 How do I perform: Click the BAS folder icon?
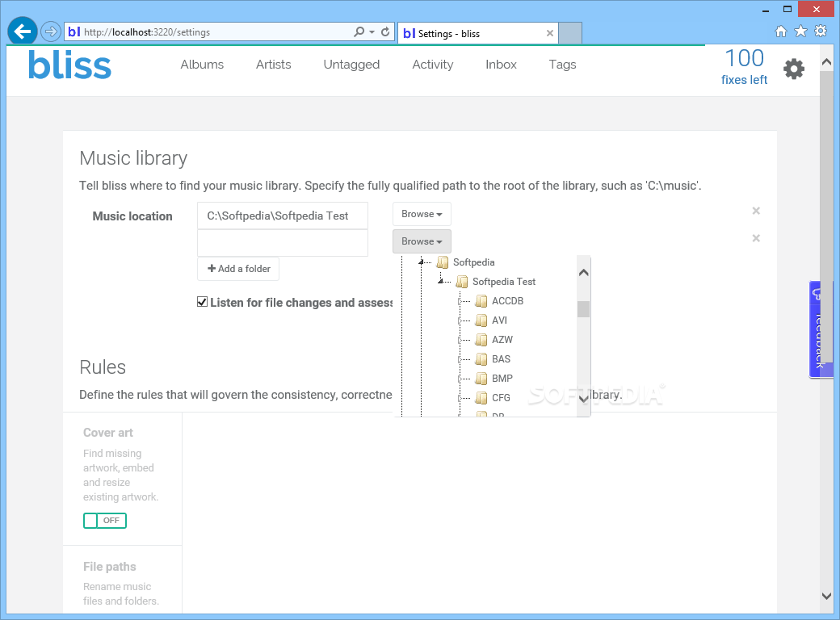pyautogui.click(x=481, y=358)
